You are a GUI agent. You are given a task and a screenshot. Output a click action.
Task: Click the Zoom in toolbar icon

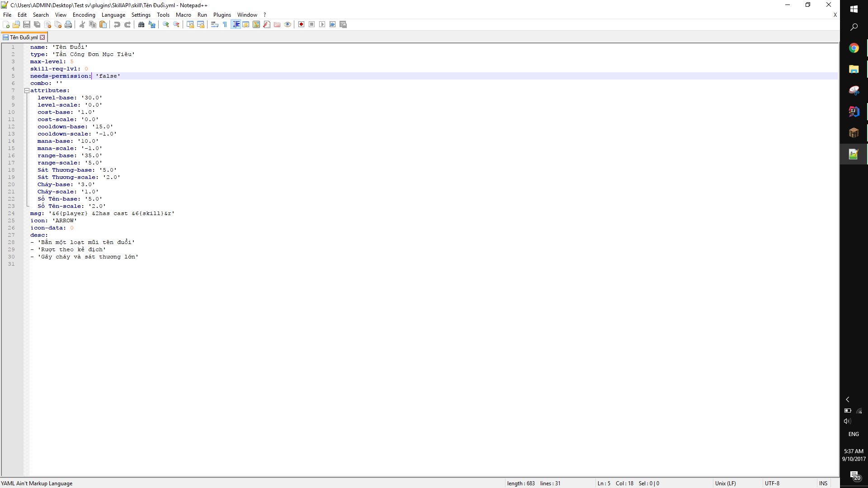[166, 24]
